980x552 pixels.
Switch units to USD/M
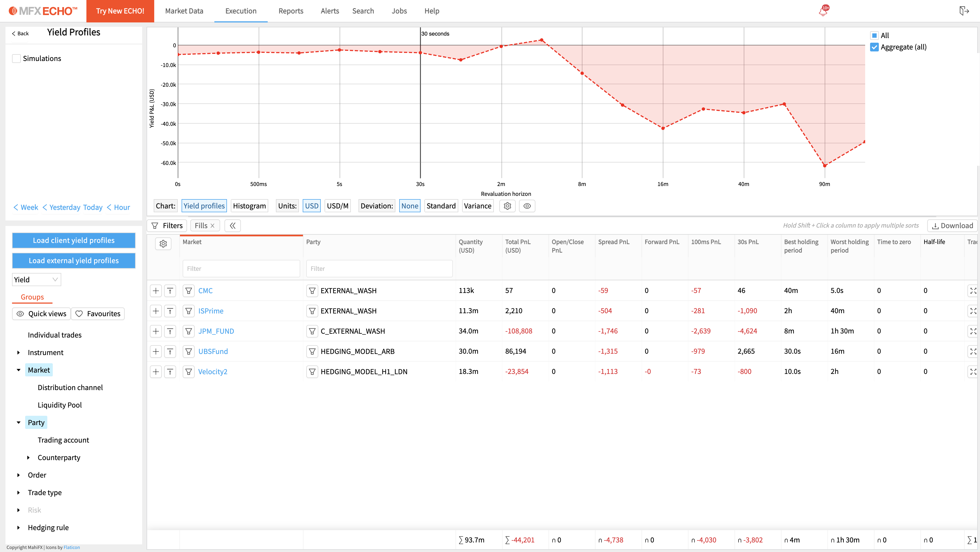pyautogui.click(x=337, y=206)
